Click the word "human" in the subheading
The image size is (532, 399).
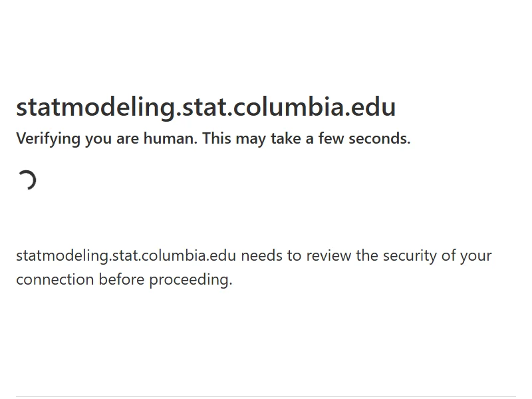[170, 139]
